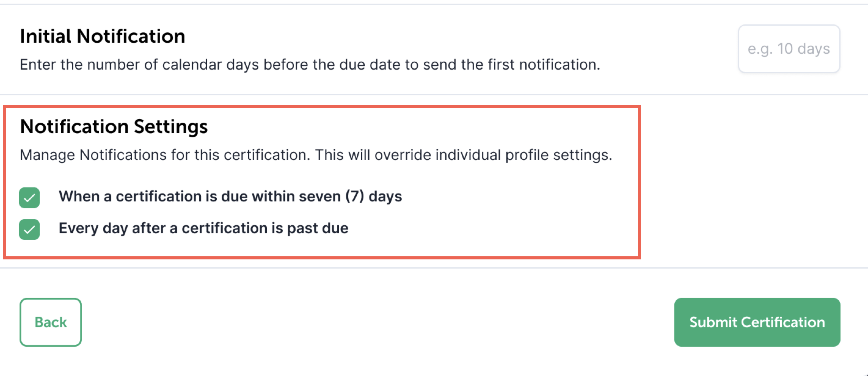Click the Initial Notification heading
The image size is (868, 376).
[x=102, y=36]
